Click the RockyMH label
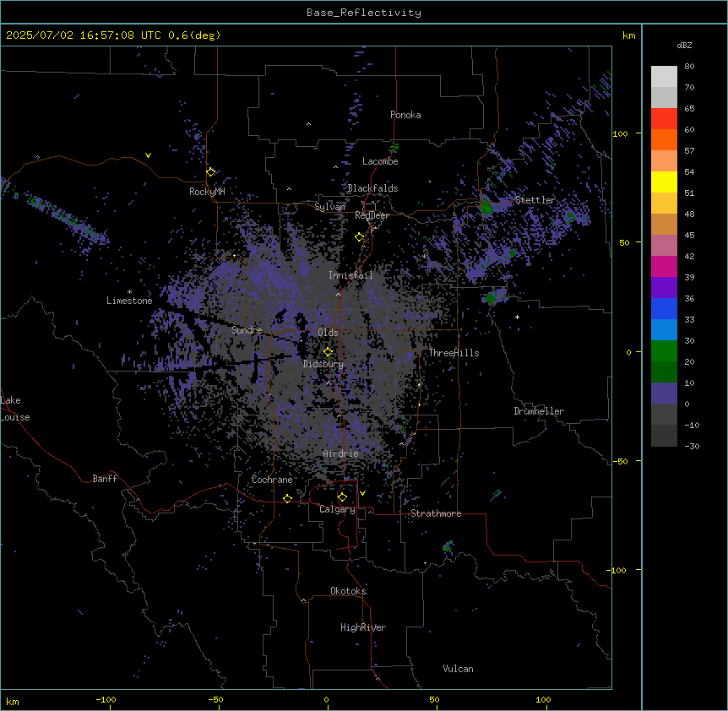728x711 pixels. [x=207, y=192]
